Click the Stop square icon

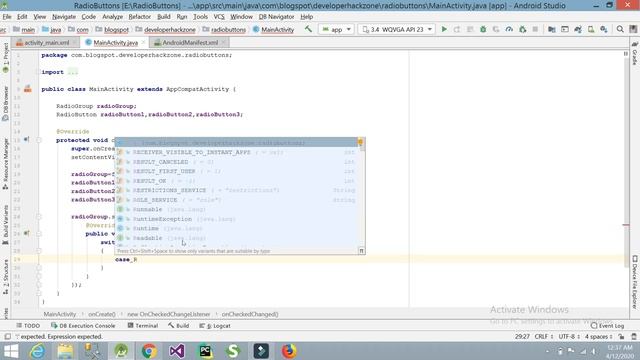[x=535, y=29]
